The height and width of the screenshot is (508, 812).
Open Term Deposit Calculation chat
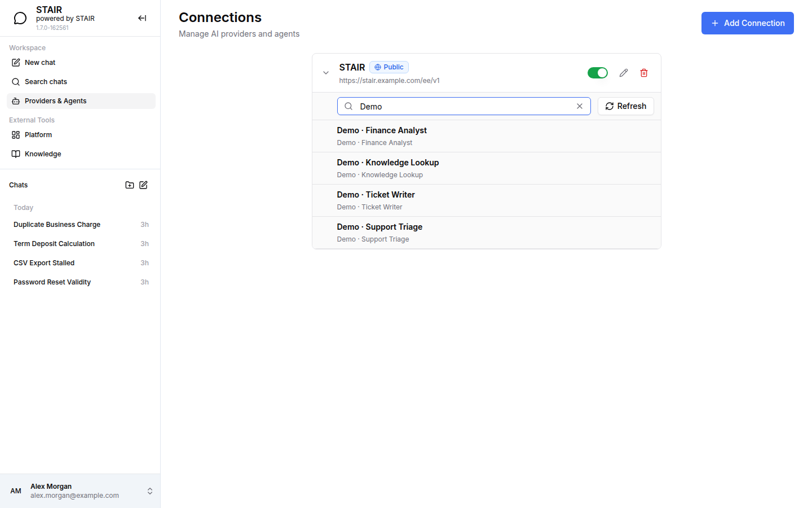[81, 244]
